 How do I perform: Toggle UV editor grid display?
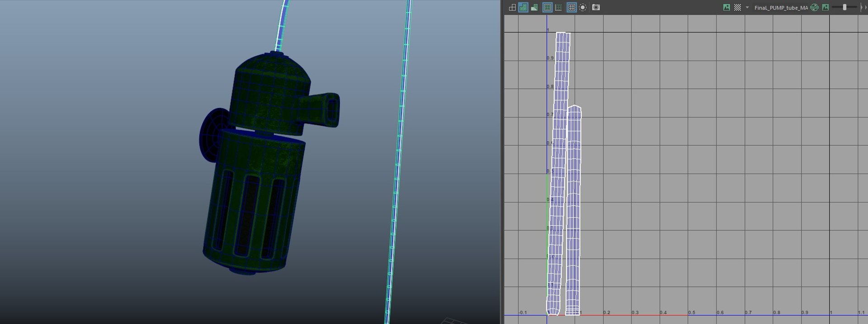click(x=571, y=7)
